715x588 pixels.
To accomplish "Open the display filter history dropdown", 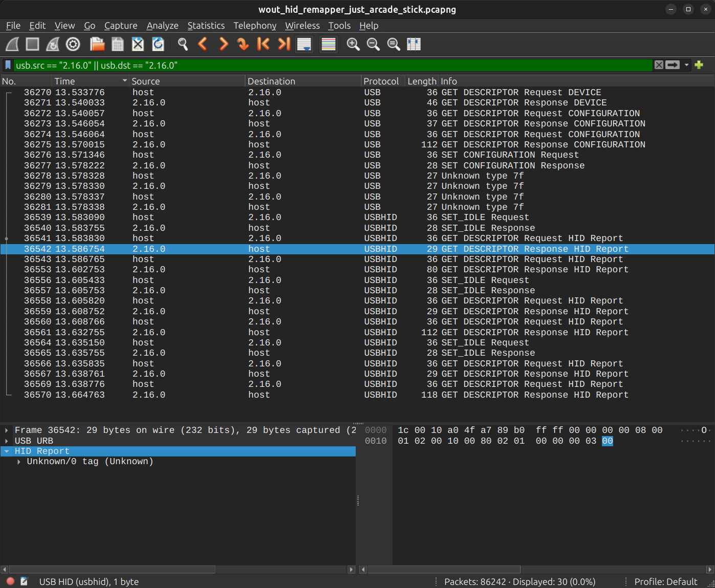I will click(x=687, y=65).
